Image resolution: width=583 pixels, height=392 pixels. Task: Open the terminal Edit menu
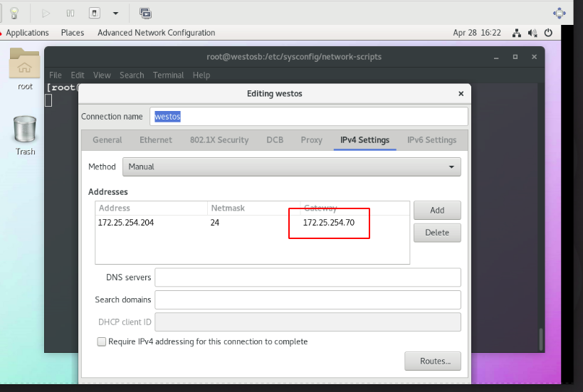point(78,75)
